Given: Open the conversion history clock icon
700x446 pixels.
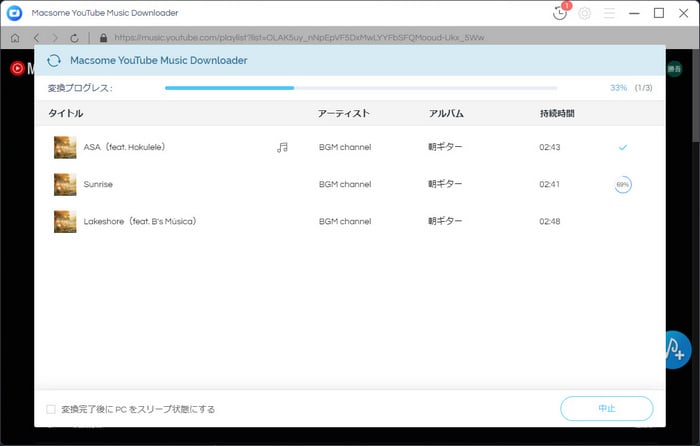Looking at the screenshot, I should (559, 13).
